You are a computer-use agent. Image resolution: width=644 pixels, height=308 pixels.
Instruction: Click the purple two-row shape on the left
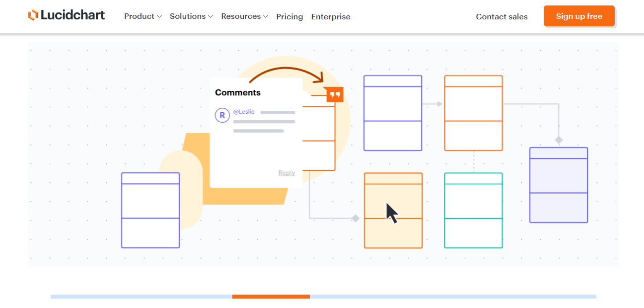[x=150, y=210]
